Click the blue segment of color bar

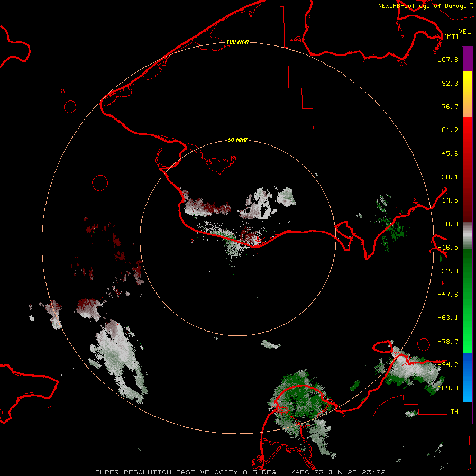(467, 377)
